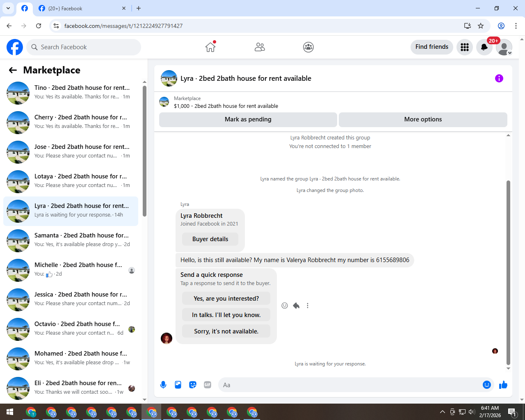
Task: Click the listing thumbnail in chat header
Action: tap(169, 78)
